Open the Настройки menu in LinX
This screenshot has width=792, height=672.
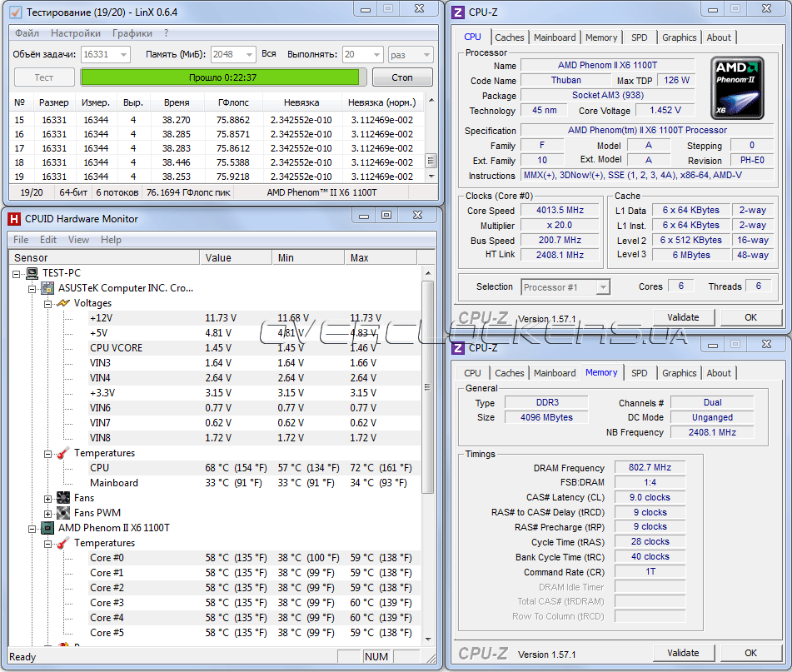click(76, 33)
